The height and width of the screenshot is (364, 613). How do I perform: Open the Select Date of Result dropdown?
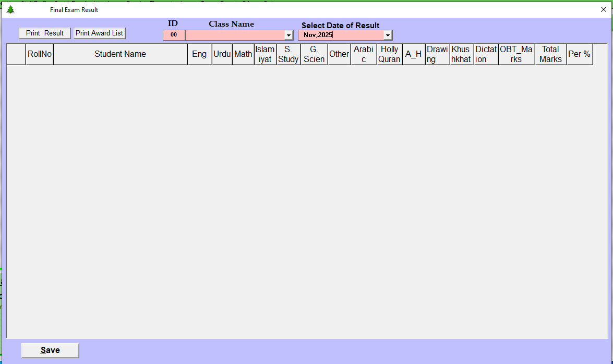click(x=388, y=35)
